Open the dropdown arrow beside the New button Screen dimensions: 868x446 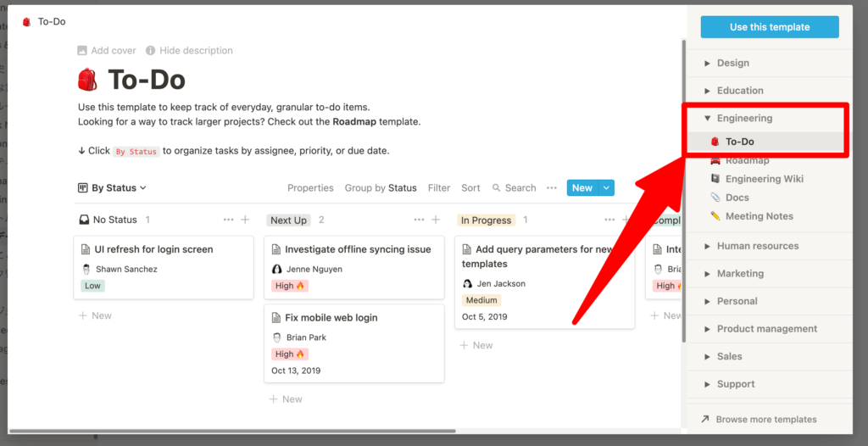[x=607, y=188]
